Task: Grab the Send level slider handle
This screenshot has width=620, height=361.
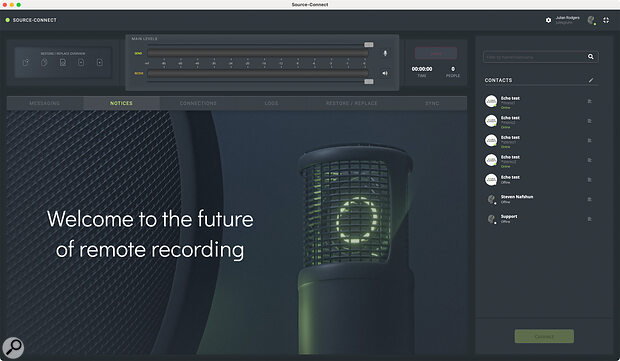Action: pyautogui.click(x=369, y=45)
